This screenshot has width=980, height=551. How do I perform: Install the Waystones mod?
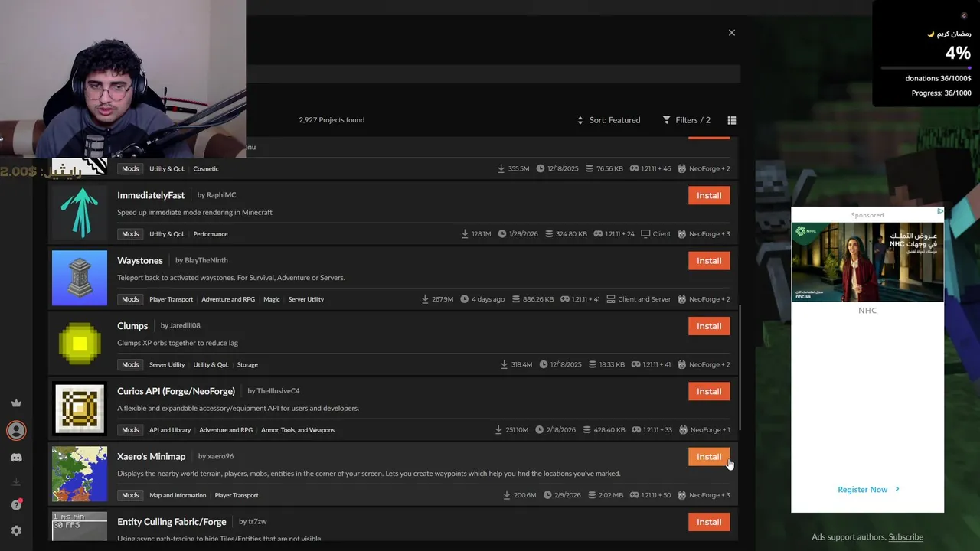(709, 261)
